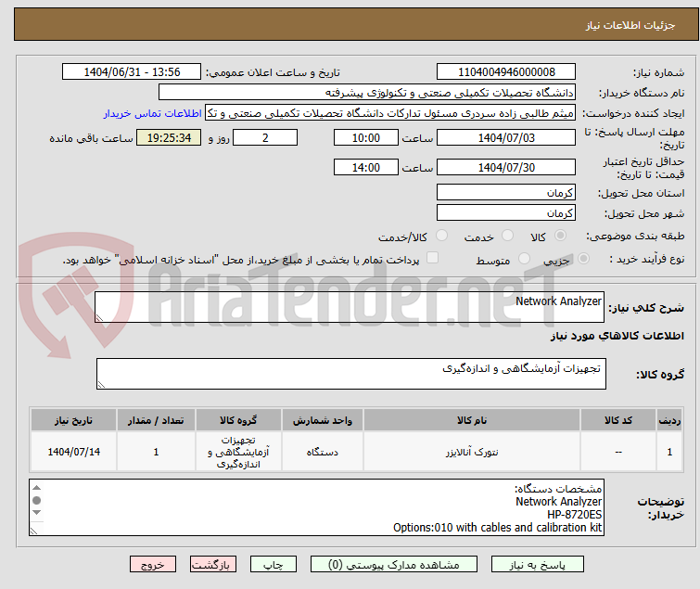Screen dimensions: 700x589
Task: Click the ایجاد کننده درخواست field
Action: [390, 113]
